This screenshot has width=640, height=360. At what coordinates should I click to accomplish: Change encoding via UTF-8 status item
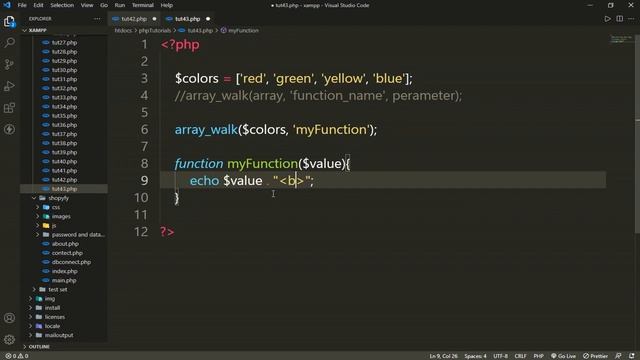pos(500,356)
